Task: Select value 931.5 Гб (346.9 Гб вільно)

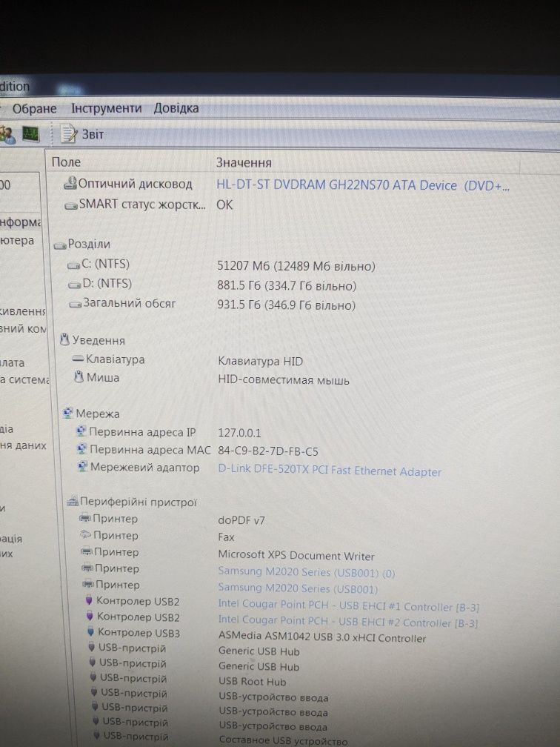Action: coord(287,305)
